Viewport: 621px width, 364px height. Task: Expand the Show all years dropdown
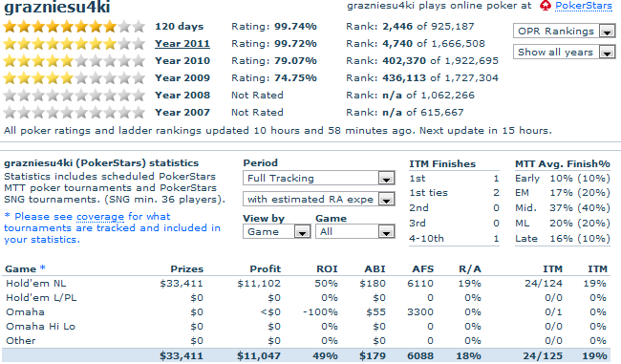click(x=564, y=52)
